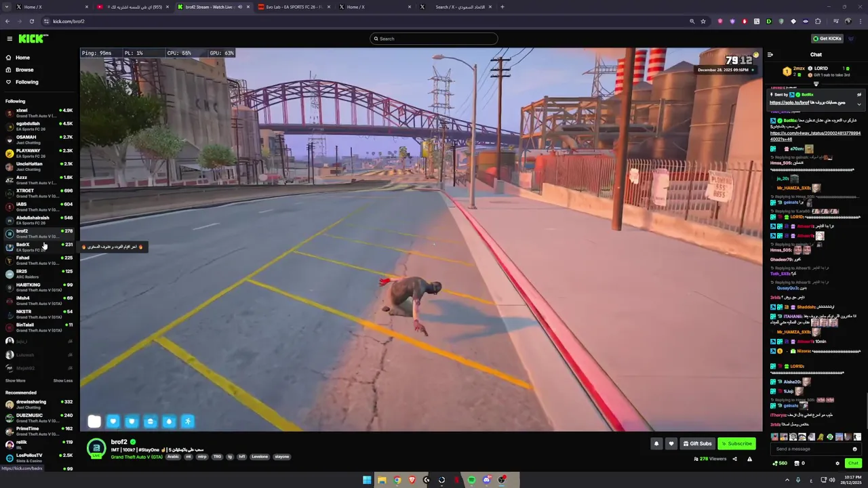
Task: Select the Levelone stream tag
Action: point(260,457)
